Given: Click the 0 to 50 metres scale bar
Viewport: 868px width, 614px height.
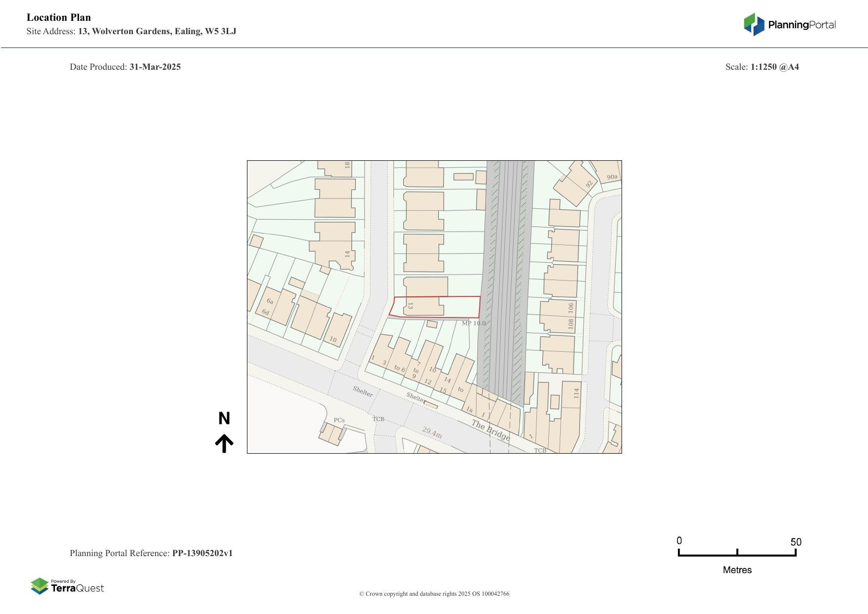Looking at the screenshot, I should [x=737, y=553].
